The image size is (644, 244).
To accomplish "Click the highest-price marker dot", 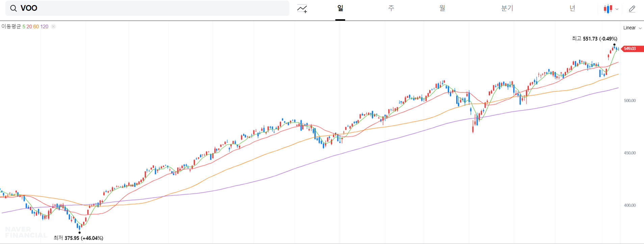I will (x=614, y=45).
